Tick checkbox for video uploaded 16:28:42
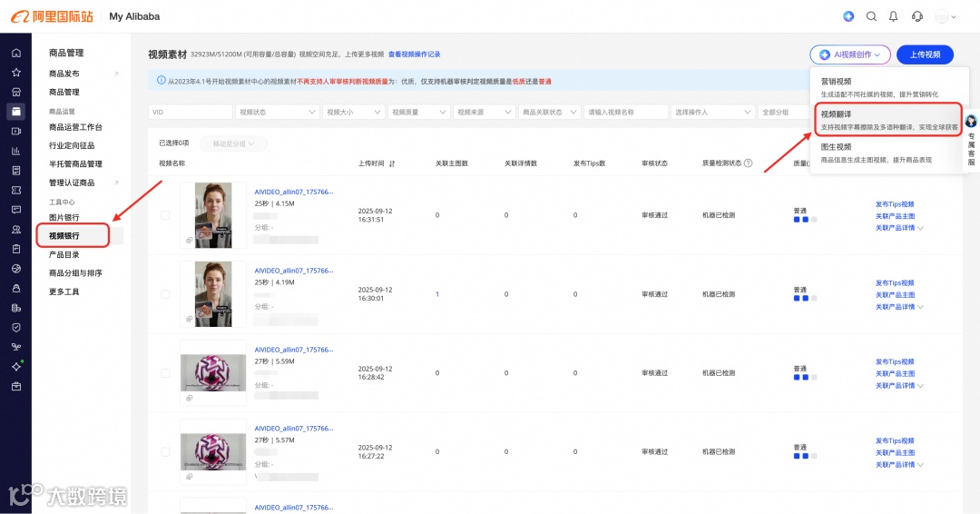Screen dimensions: 980x514 [x=166, y=372]
